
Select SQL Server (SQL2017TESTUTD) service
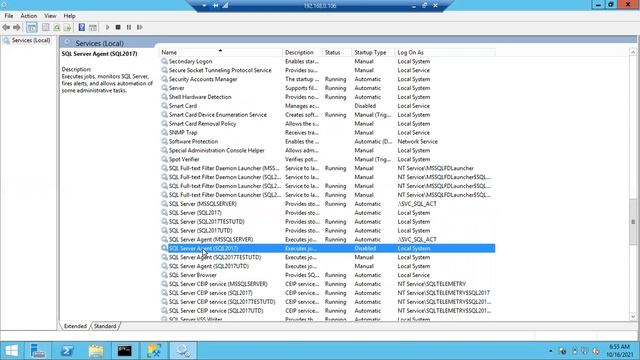click(207, 222)
